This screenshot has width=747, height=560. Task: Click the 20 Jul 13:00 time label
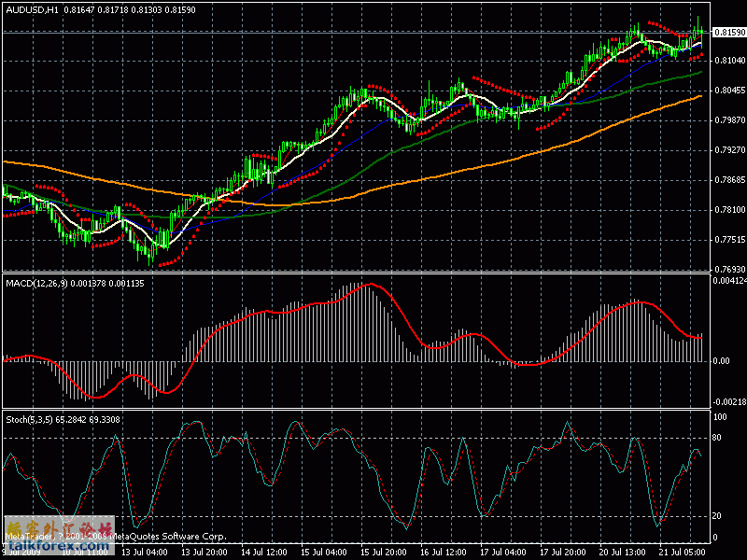(x=623, y=553)
